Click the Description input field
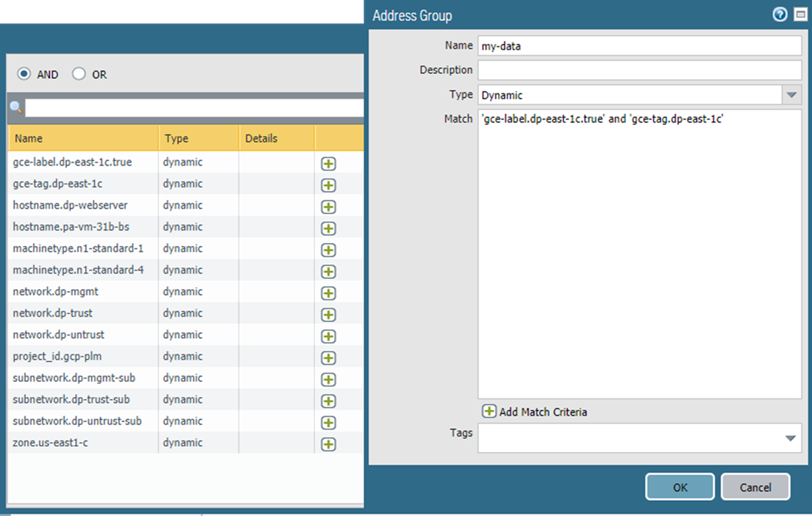812x516 pixels. coord(639,70)
